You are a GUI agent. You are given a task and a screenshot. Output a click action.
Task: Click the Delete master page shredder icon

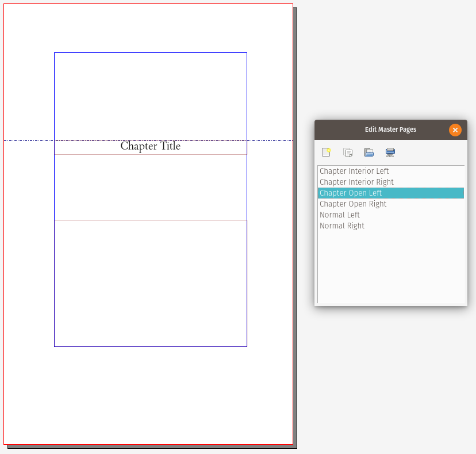click(x=390, y=152)
